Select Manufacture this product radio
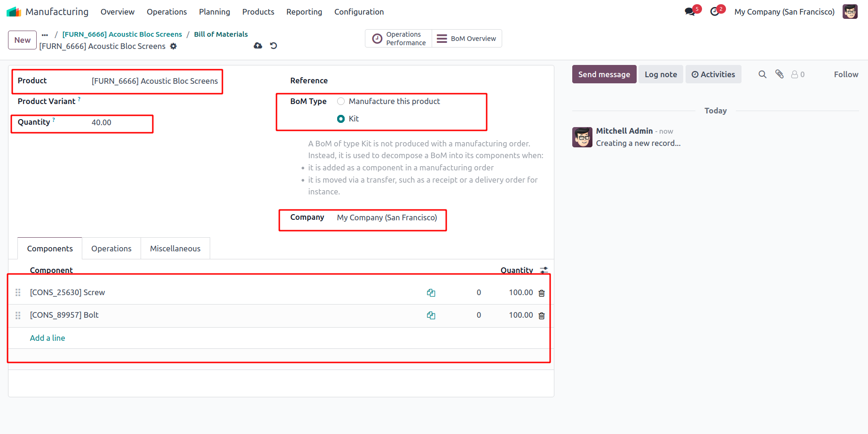This screenshot has height=434, width=868. coord(341,101)
